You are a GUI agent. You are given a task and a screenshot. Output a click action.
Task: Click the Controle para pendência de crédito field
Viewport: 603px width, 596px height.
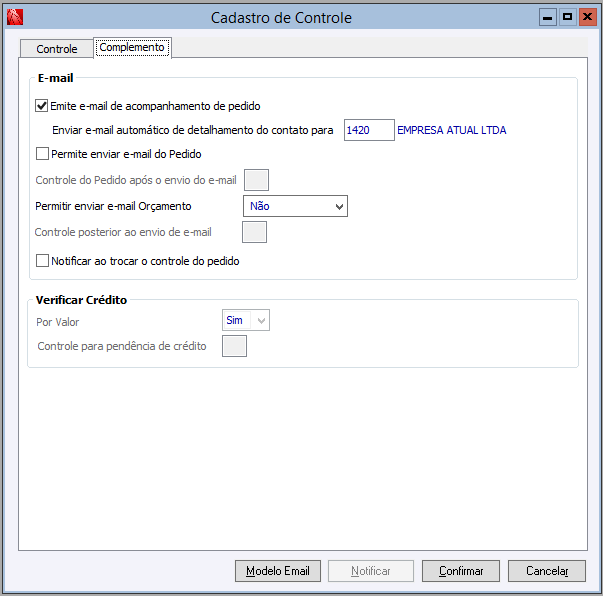point(234,346)
